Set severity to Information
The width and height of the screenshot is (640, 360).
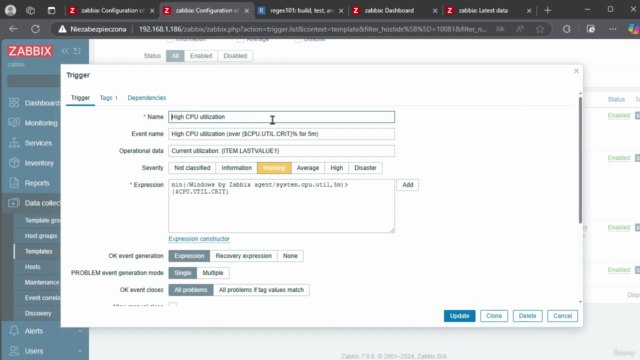237,168
